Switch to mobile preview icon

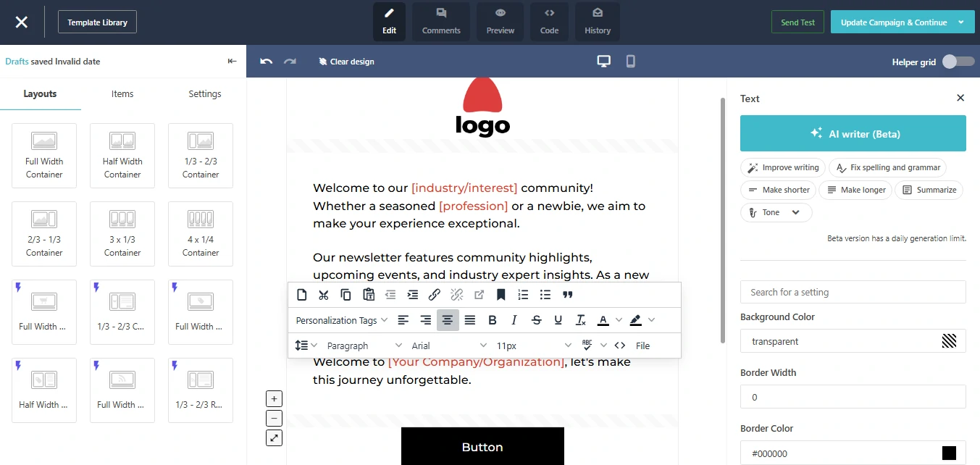tap(630, 62)
